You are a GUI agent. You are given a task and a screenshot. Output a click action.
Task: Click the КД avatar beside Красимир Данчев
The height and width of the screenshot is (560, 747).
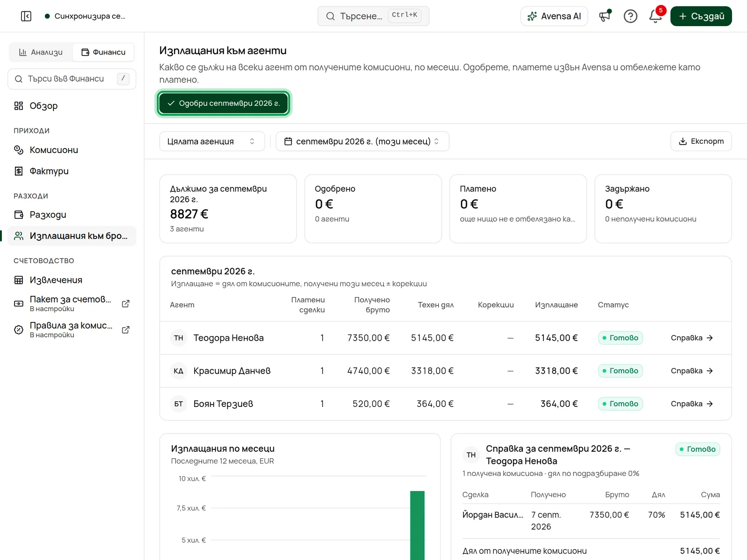coord(179,371)
